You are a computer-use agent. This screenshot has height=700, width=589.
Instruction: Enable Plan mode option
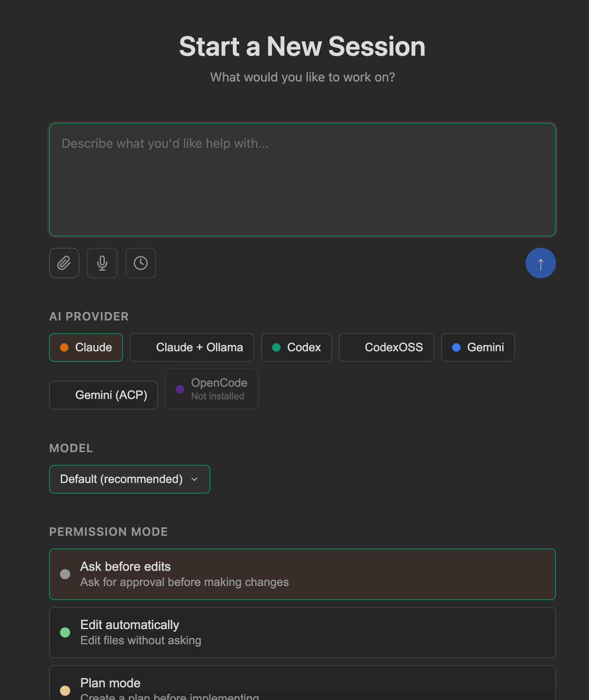303,683
